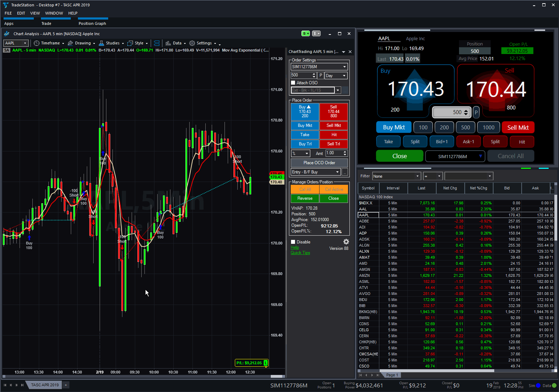Toggle the Disable checkbox in ChartTrading
The width and height of the screenshot is (559, 392).
click(293, 242)
